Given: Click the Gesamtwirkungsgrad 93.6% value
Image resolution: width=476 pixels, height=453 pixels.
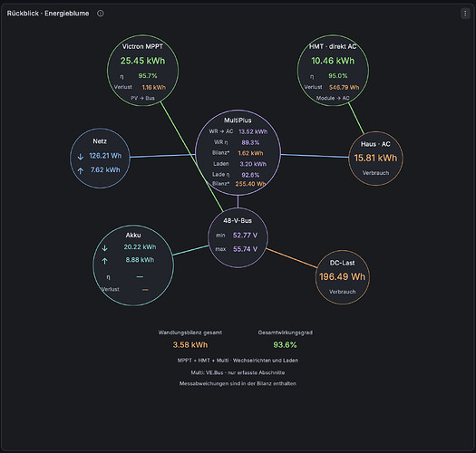Looking at the screenshot, I should (x=285, y=345).
